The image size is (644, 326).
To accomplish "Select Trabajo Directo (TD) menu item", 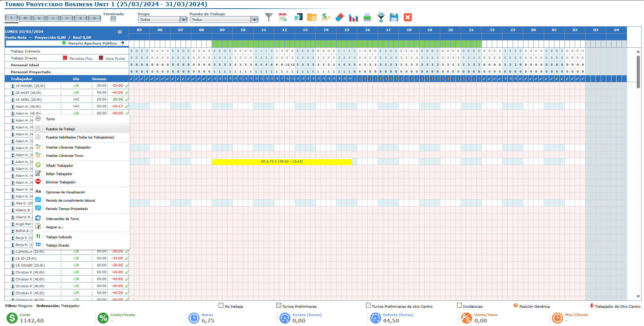I will click(x=82, y=246).
